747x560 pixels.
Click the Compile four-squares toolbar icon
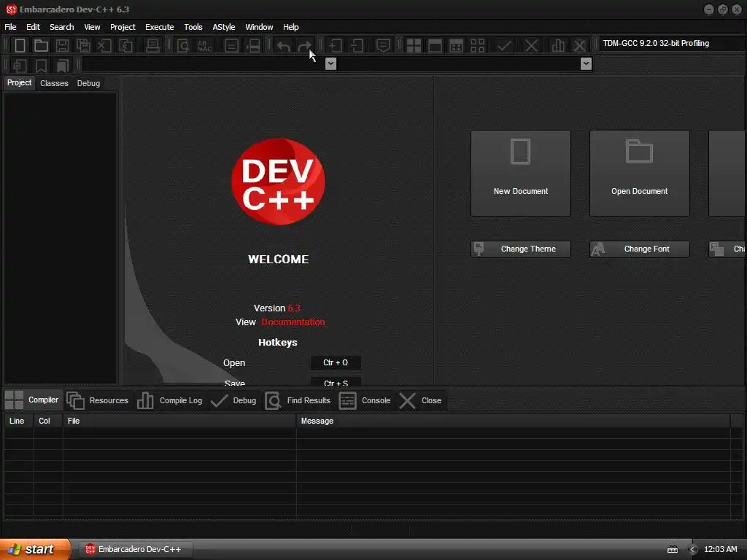[x=414, y=46]
